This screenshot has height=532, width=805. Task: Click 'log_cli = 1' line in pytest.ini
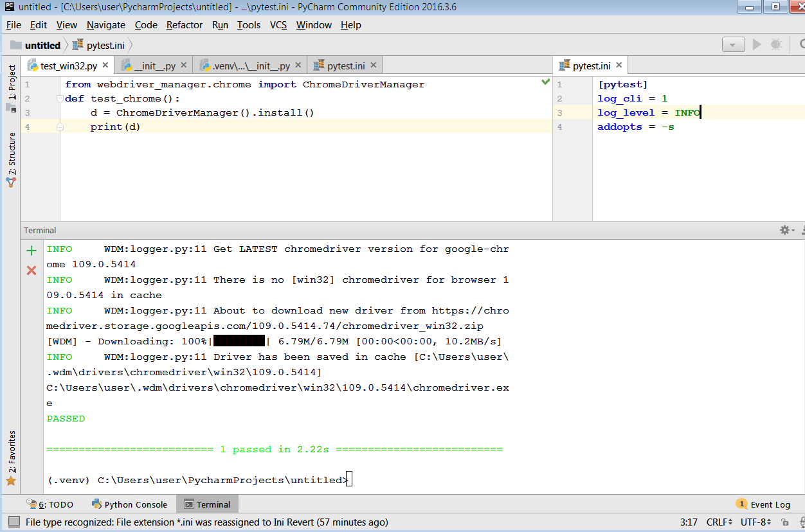pyautogui.click(x=633, y=98)
